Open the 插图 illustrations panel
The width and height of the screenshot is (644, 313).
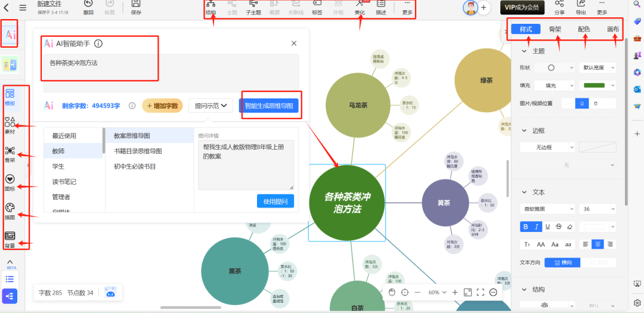pos(10,210)
